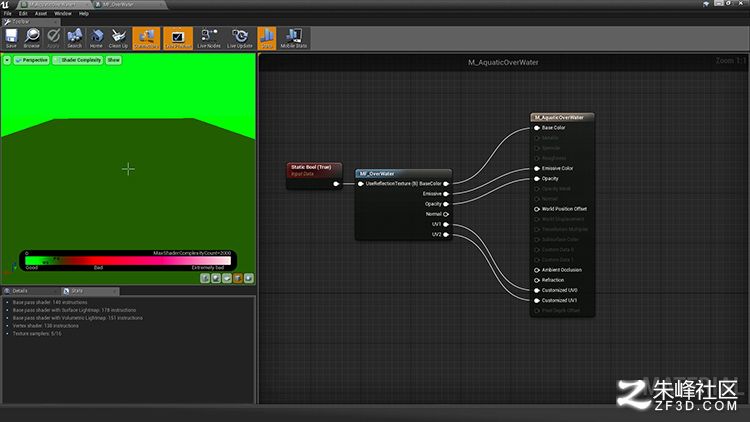
Task: Select plane preview mesh icon
Action: point(227,278)
